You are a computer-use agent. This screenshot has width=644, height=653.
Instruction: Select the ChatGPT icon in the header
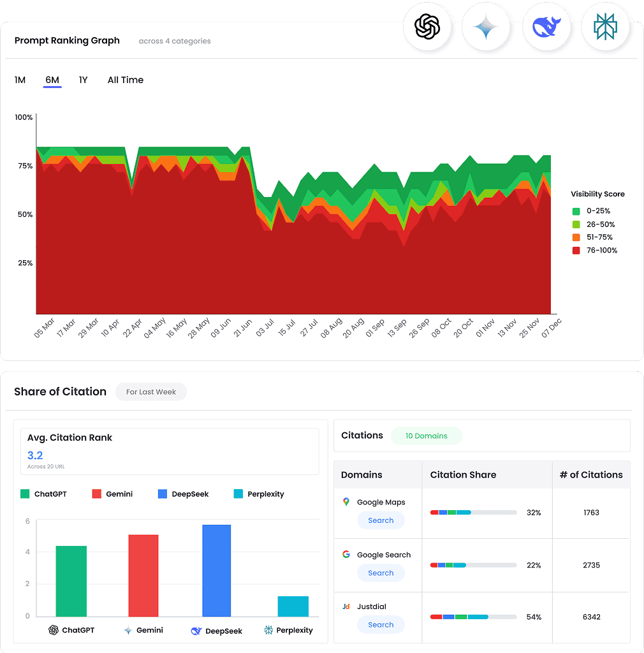[x=427, y=26]
